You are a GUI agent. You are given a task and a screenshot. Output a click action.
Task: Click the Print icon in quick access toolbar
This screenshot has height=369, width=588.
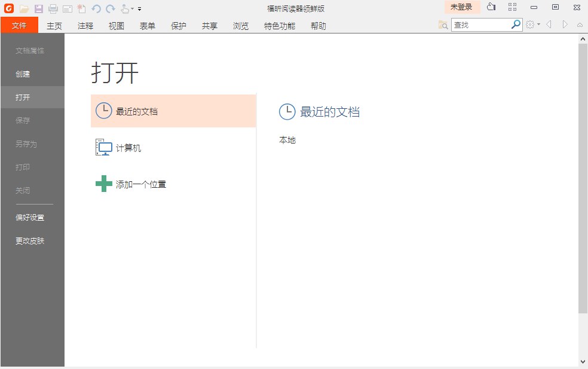(53, 8)
